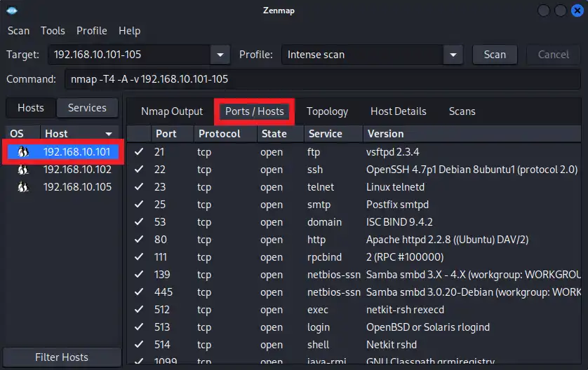Click the open-port checkmark for port 513
This screenshot has width=588, height=370.
coord(139,327)
